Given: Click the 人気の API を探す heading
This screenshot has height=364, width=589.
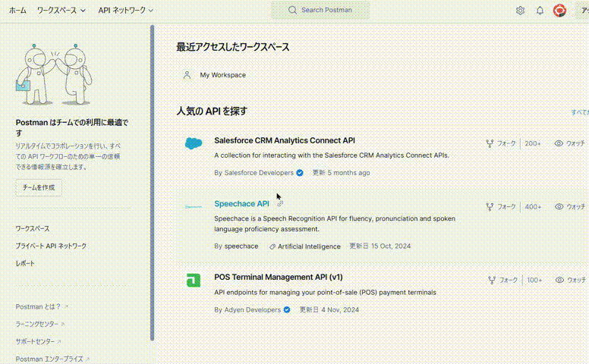Looking at the screenshot, I should click(x=212, y=111).
